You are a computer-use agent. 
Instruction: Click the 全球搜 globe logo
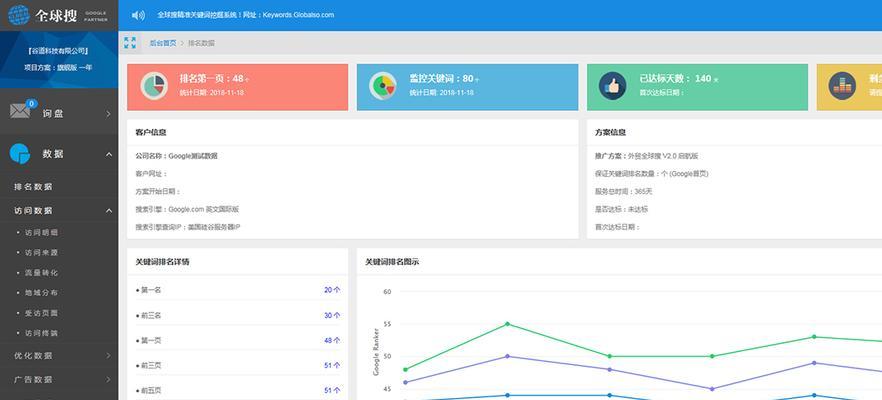tap(19, 15)
